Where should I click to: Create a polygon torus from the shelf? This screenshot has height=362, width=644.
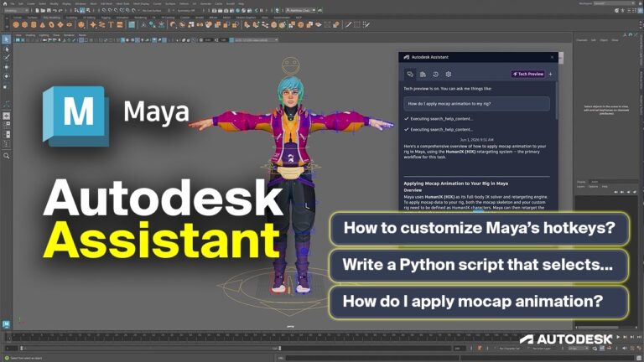(x=51, y=24)
